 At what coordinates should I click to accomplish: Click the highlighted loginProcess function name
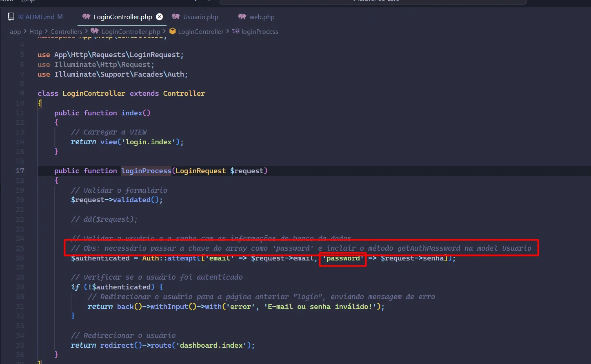point(146,171)
